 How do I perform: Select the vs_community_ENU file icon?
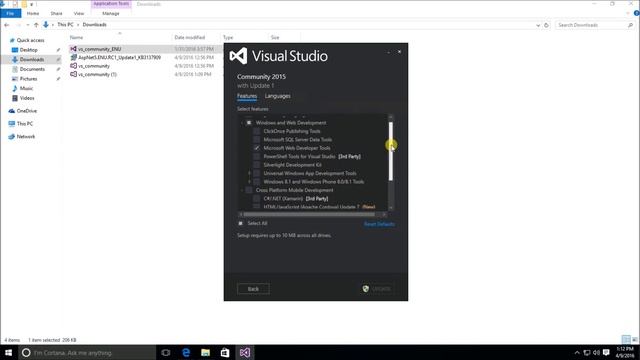click(x=73, y=49)
